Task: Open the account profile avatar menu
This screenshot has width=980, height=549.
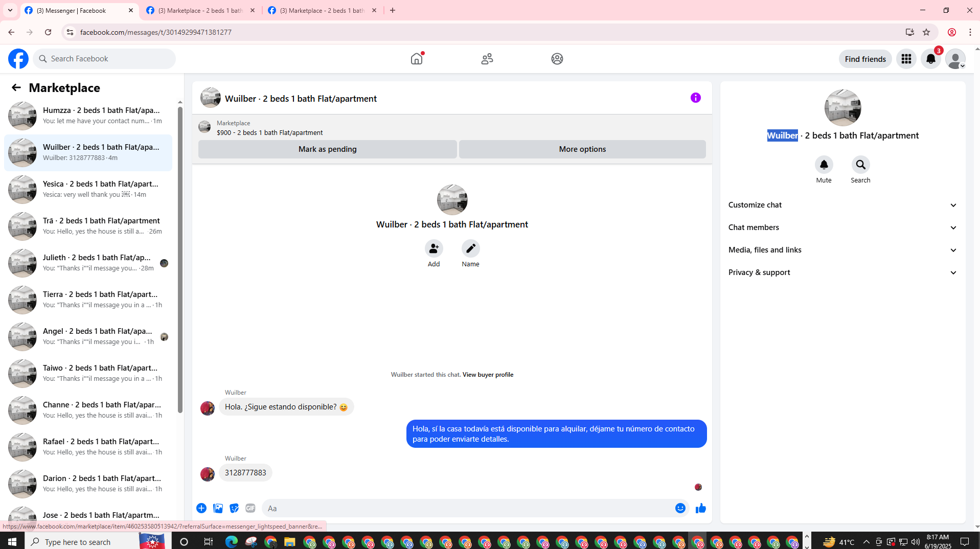Action: pos(955,59)
